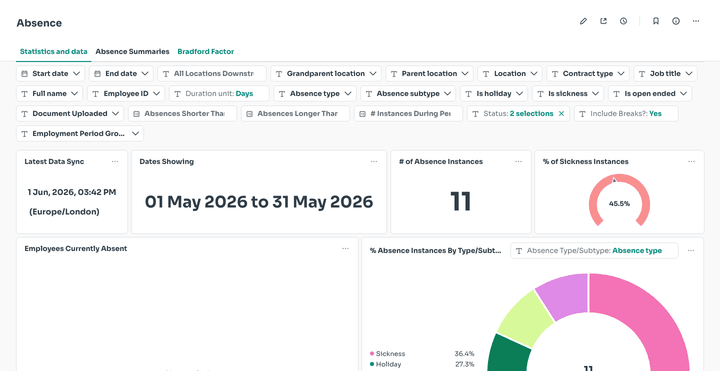Click # Instances During Period filter field

tap(408, 113)
